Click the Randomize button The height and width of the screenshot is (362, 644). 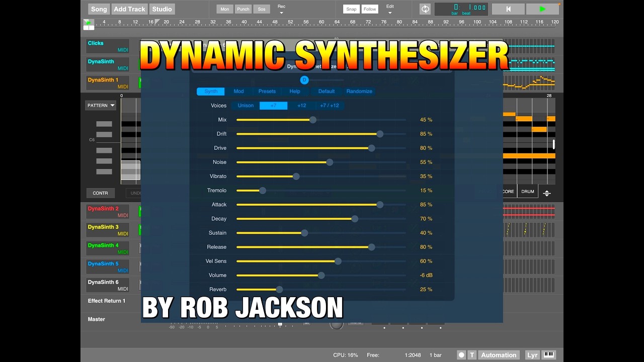[x=359, y=92]
